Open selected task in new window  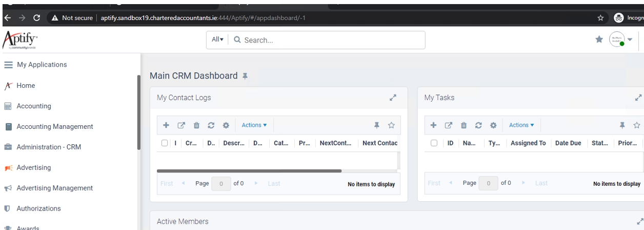coord(449,125)
